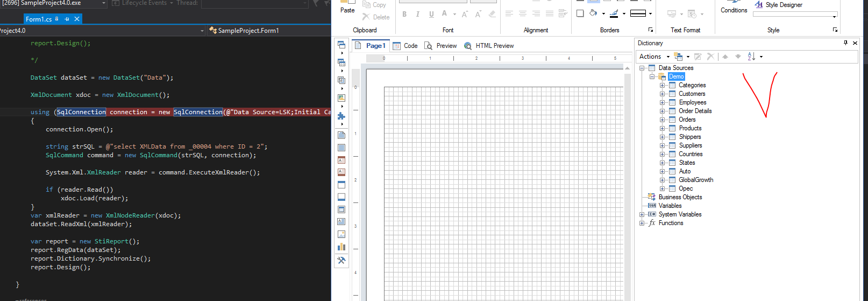The height and width of the screenshot is (301, 868).
Task: Pin the Dictionary panel
Action: [x=845, y=43]
